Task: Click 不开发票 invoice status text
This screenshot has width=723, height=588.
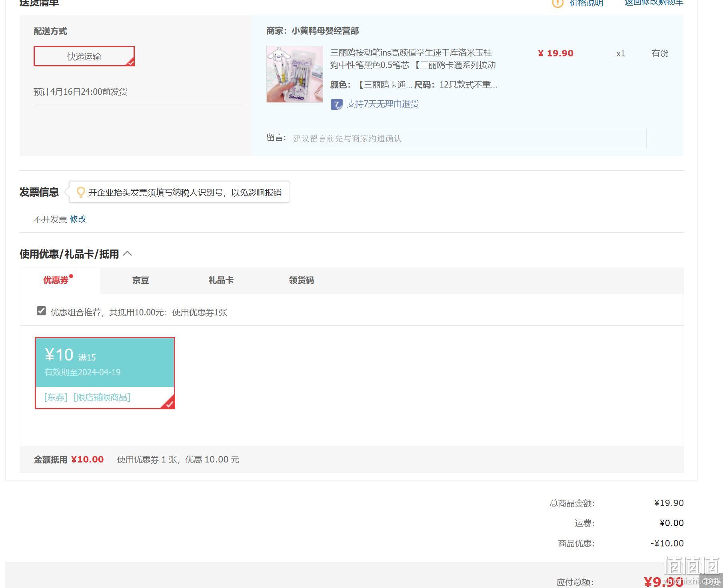Action: pos(50,219)
